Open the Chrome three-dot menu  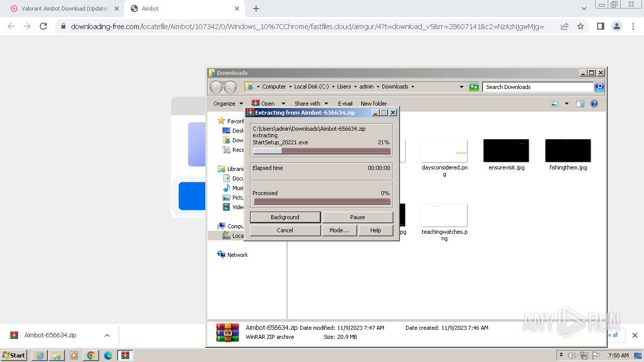[633, 26]
